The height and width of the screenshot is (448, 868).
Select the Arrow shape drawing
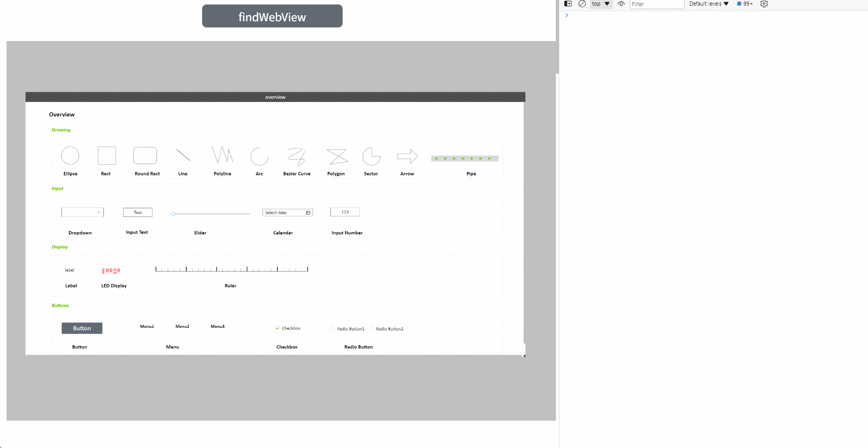click(x=407, y=156)
